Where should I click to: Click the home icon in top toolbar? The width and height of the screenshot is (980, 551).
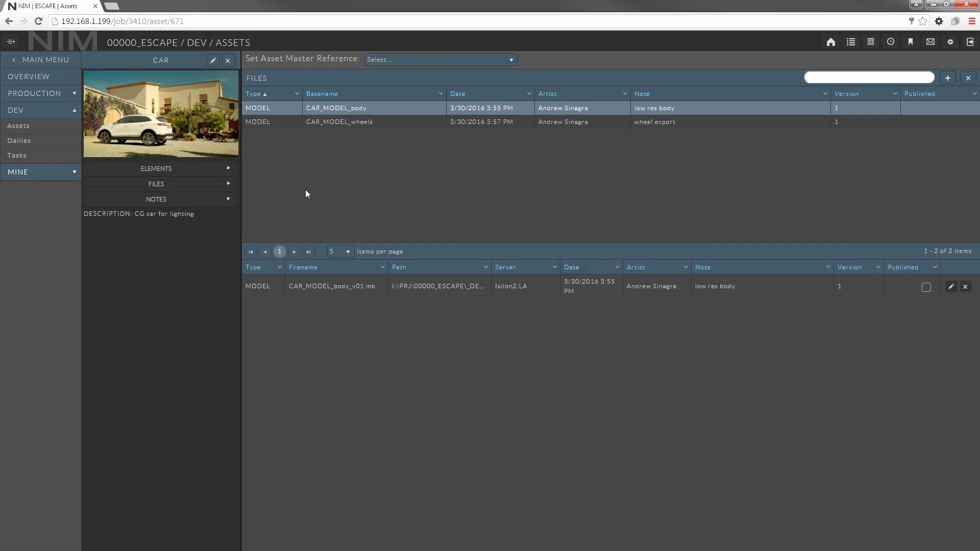831,42
